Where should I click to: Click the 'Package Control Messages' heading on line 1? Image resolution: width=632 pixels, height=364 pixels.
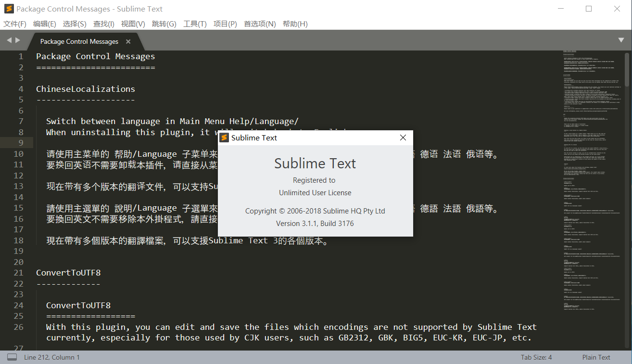click(96, 56)
